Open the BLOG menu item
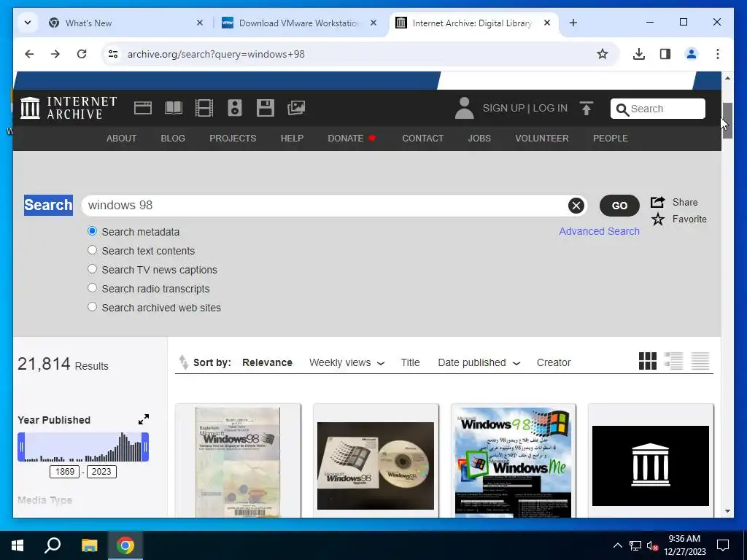747x560 pixels. click(173, 138)
